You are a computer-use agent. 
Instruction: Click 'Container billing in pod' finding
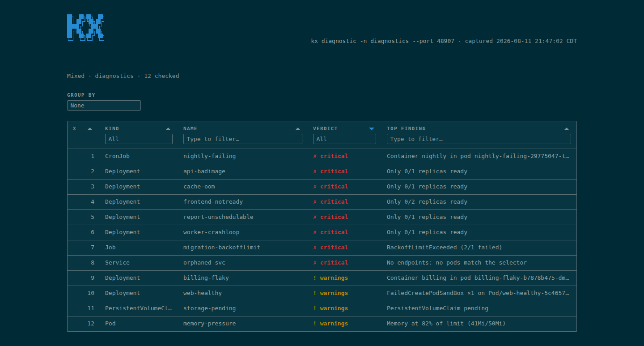click(479, 278)
